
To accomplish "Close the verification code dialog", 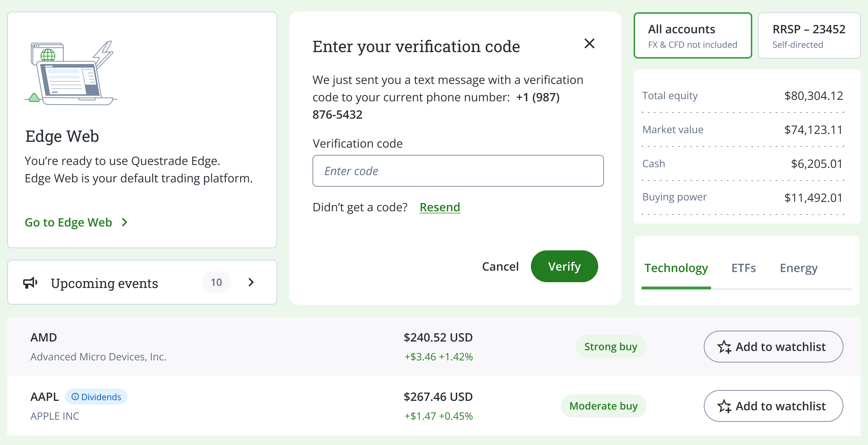I will pos(590,44).
